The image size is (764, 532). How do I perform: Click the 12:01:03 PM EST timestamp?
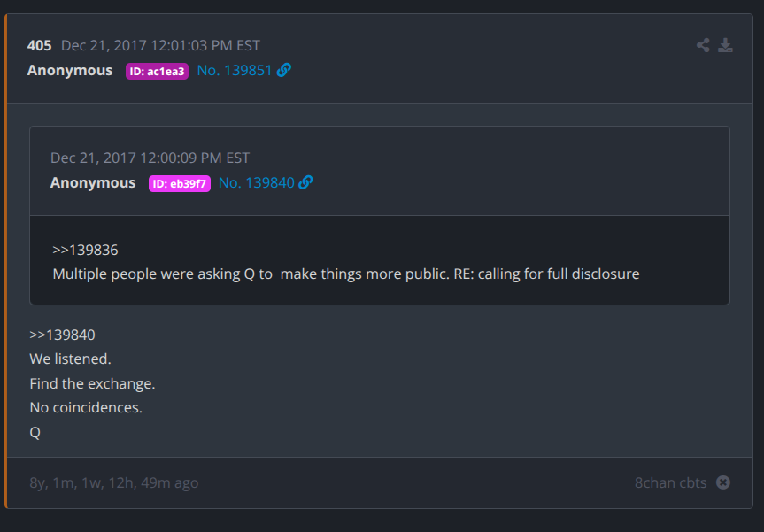coord(160,45)
